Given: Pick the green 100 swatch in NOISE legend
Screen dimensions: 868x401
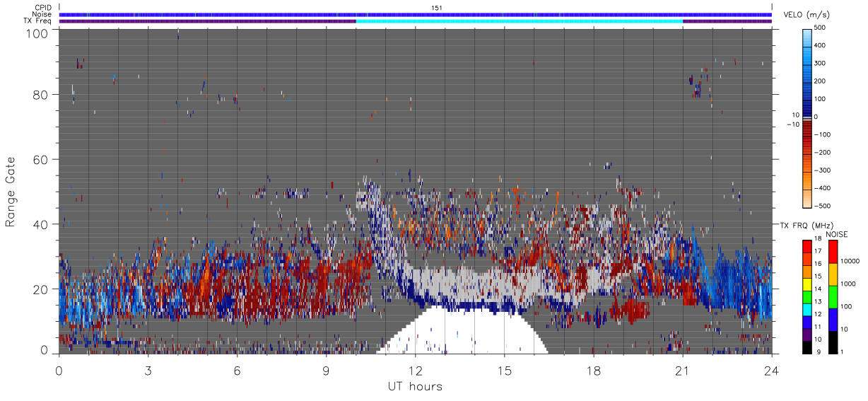Looking at the screenshot, I should (x=833, y=297).
